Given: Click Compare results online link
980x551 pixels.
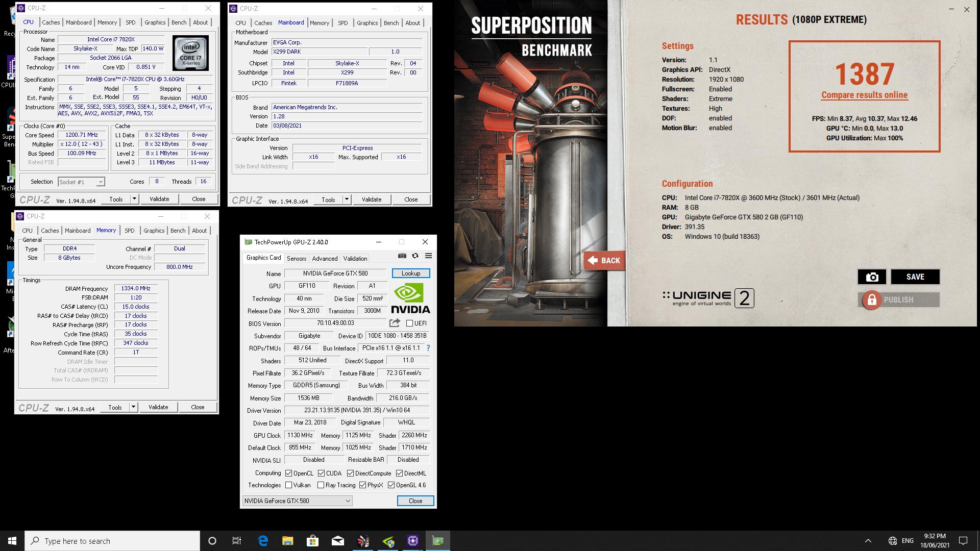Looking at the screenshot, I should (864, 95).
